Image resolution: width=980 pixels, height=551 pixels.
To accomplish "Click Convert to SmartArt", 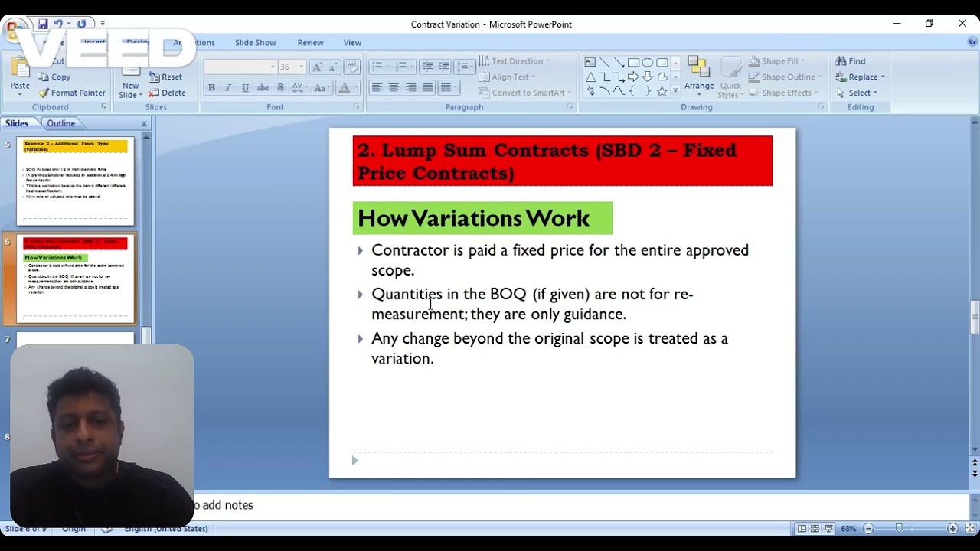I will point(525,93).
